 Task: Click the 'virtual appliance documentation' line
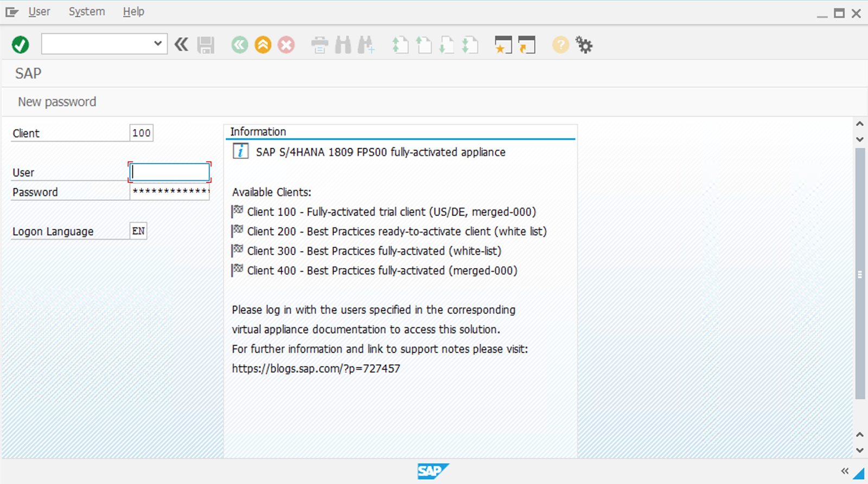tap(366, 329)
